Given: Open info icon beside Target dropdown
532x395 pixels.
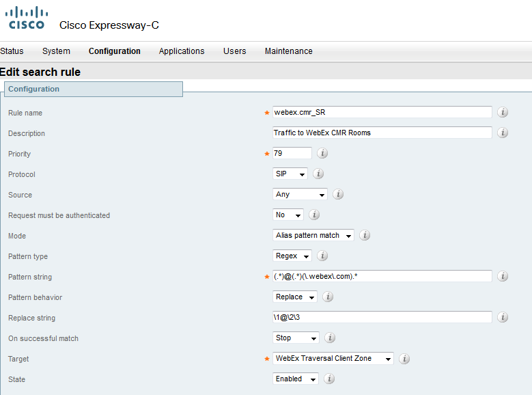Looking at the screenshot, I should (x=404, y=358).
